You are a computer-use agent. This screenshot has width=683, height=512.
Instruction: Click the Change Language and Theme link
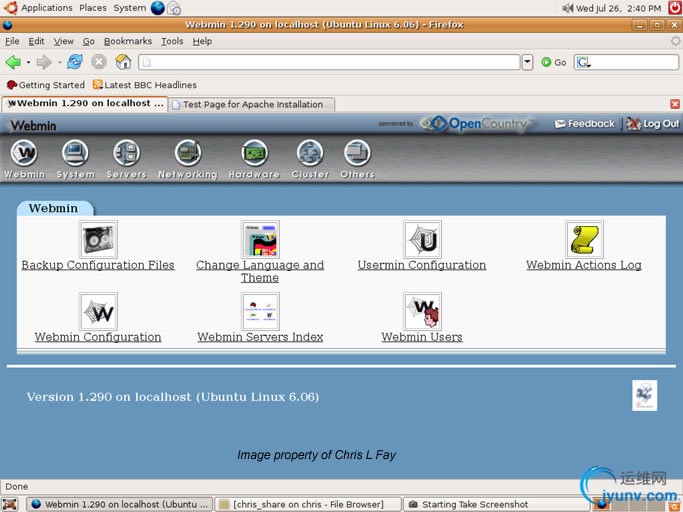[260, 271]
